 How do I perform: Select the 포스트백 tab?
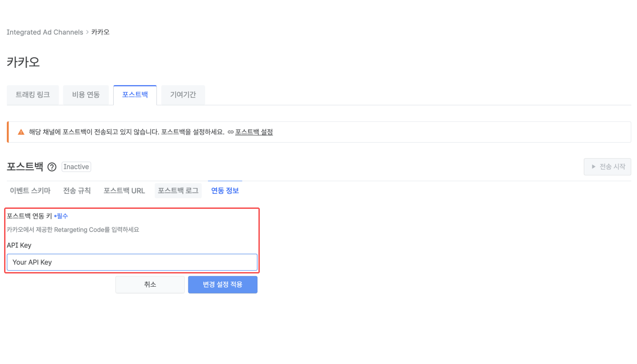(x=135, y=95)
